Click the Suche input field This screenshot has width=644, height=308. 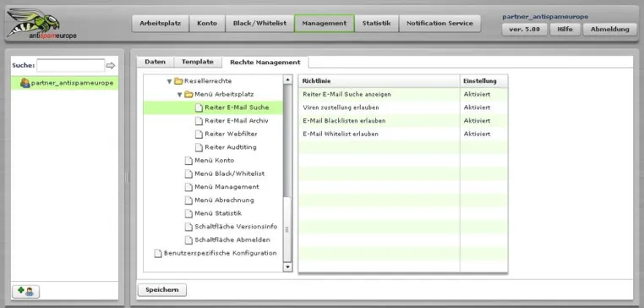[71, 65]
